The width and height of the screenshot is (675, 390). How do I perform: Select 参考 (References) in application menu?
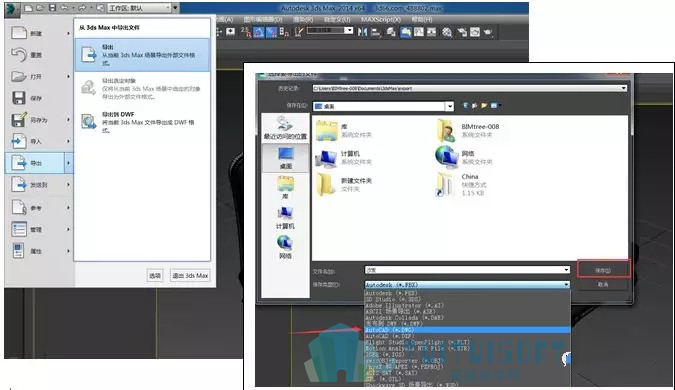pos(39,207)
